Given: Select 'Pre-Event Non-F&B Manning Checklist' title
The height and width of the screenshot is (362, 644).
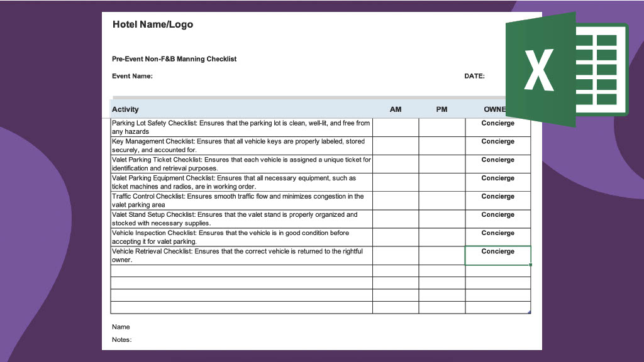Looking at the screenshot, I should [174, 59].
